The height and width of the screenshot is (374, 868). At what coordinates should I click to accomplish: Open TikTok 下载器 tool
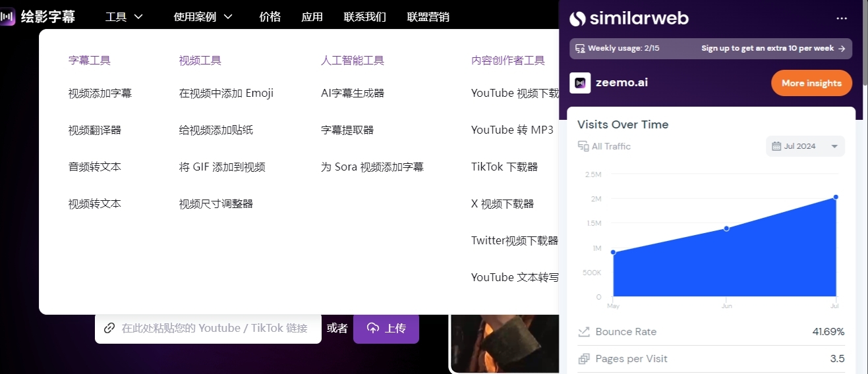point(504,167)
